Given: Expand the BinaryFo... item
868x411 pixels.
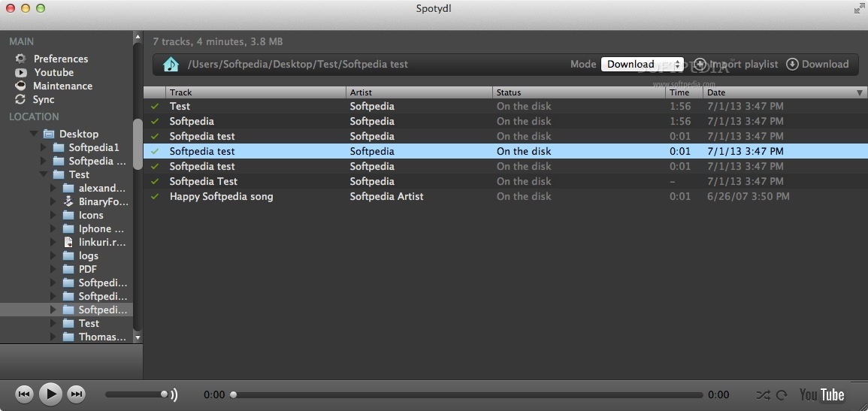Looking at the screenshot, I should [x=53, y=201].
